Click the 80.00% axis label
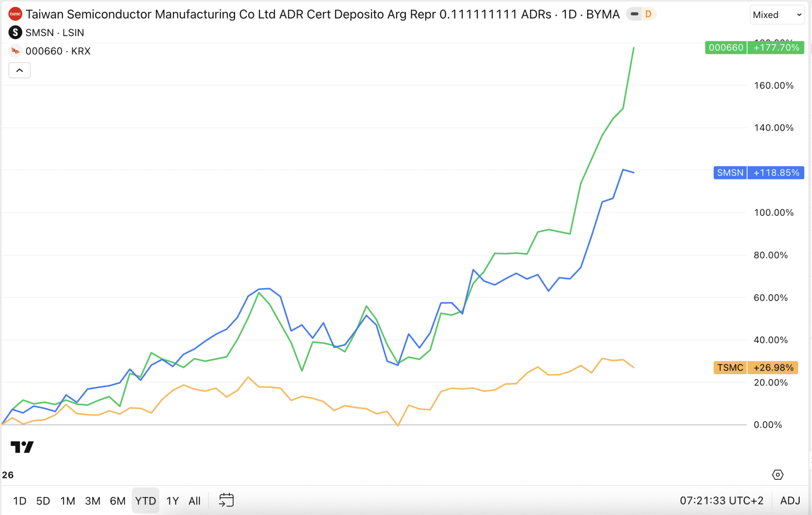812x515 pixels. (x=771, y=255)
